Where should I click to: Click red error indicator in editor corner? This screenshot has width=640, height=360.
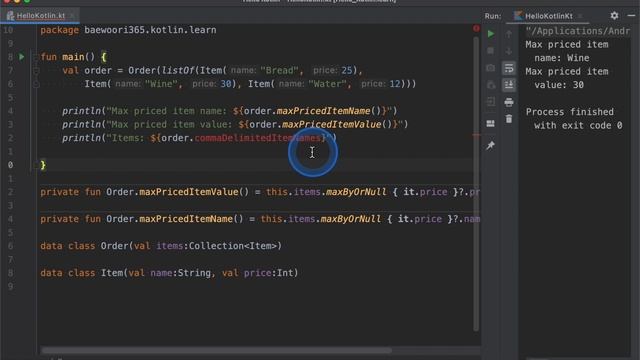coord(476,28)
